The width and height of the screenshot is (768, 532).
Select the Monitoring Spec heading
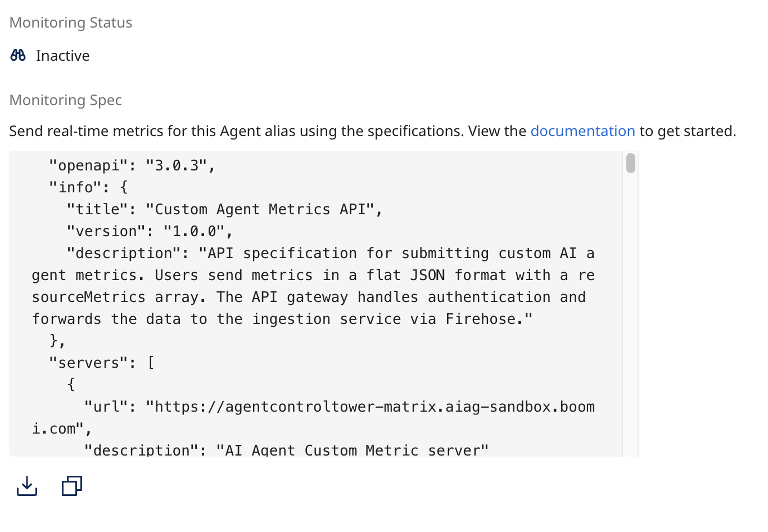(x=65, y=100)
